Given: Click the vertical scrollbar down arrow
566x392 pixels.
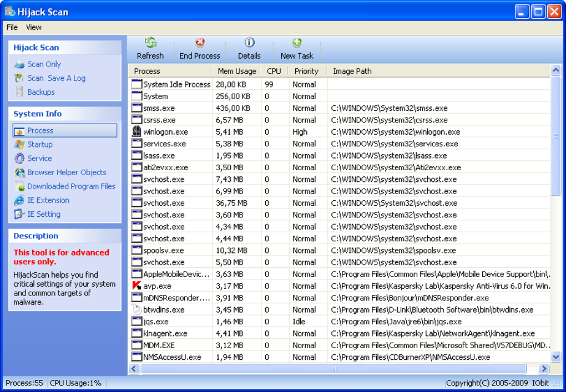Looking at the screenshot, I should (x=556, y=357).
